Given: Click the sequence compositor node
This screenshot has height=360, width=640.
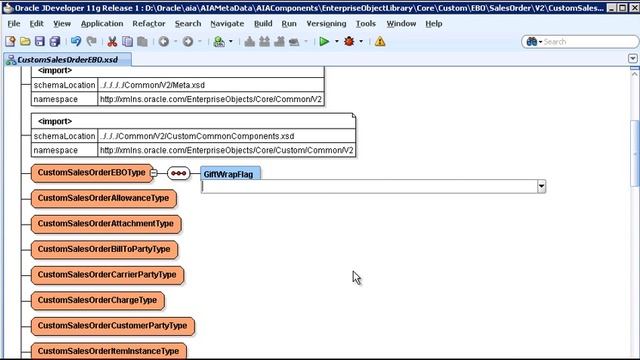Looking at the screenshot, I should pos(179,173).
